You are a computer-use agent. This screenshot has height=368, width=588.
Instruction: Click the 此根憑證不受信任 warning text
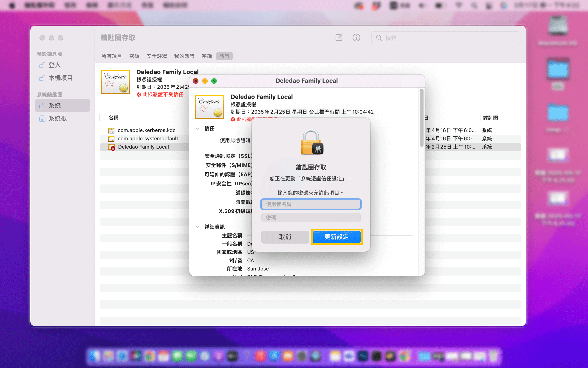pyautogui.click(x=163, y=95)
